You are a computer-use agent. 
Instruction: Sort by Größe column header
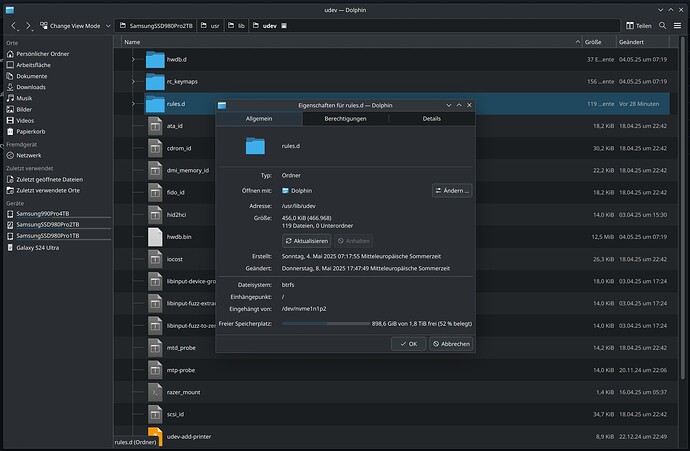(598, 42)
